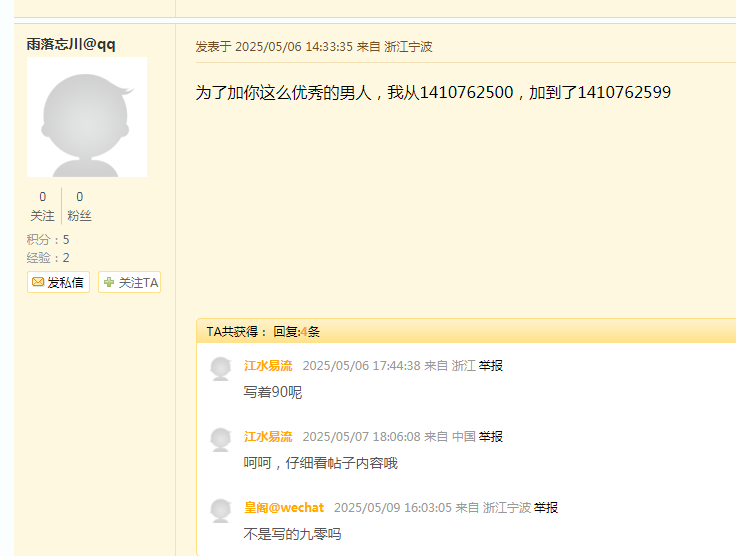Viewport: 736px width, 556px height.
Task: Open 皇阁@wechat commenter profile
Action: click(x=284, y=508)
